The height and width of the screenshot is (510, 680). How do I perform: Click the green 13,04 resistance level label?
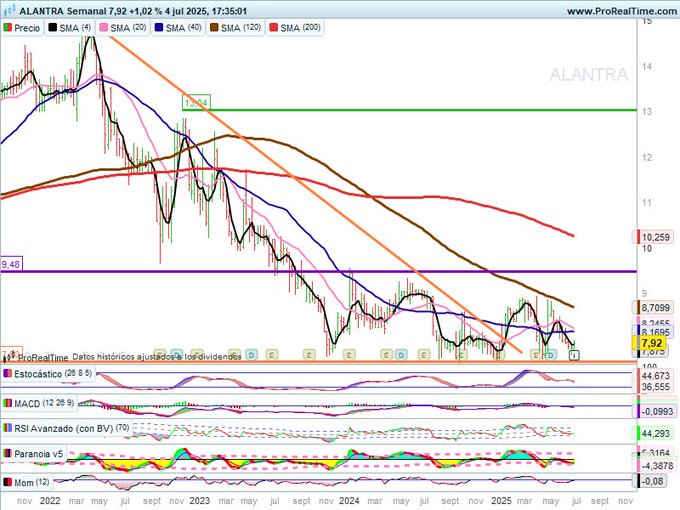point(196,103)
